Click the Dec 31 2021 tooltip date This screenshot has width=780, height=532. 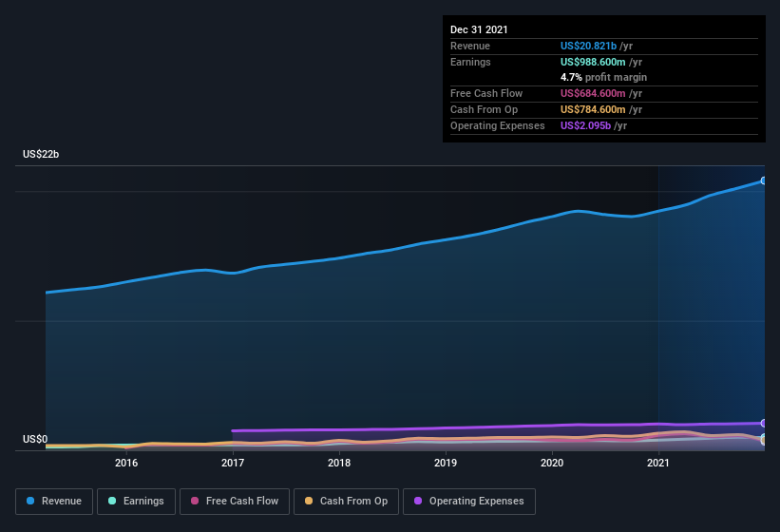(479, 29)
